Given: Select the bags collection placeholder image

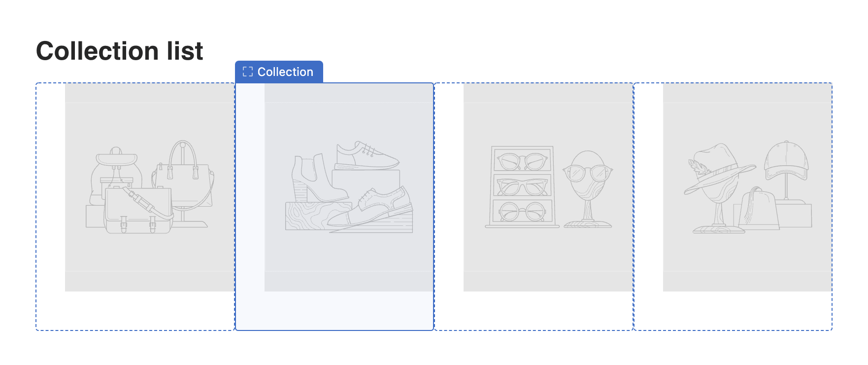Looking at the screenshot, I should (150, 187).
